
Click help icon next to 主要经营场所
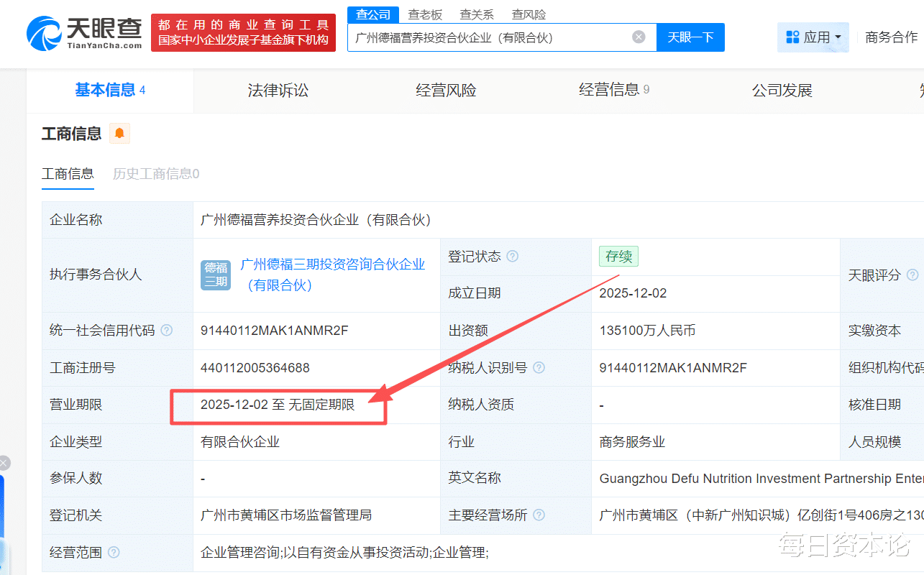[539, 515]
